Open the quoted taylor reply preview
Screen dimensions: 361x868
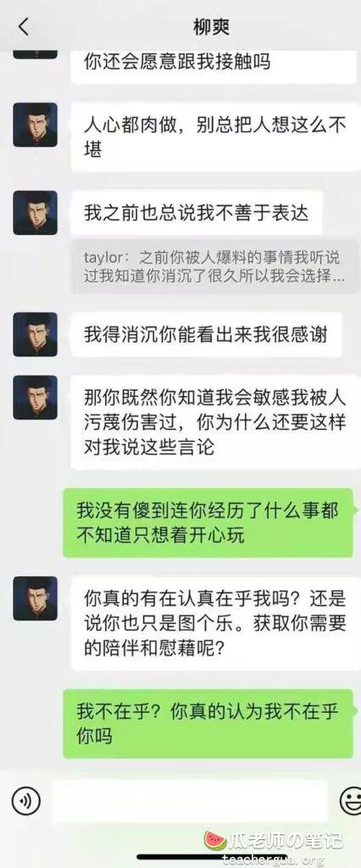[x=215, y=267]
